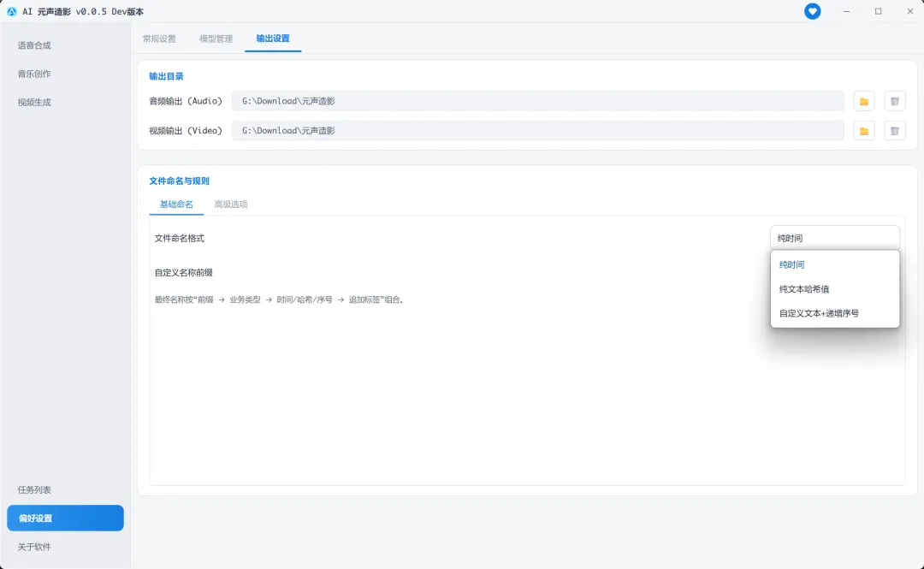
Task: Clear video output path with trash icon
Action: coord(895,131)
